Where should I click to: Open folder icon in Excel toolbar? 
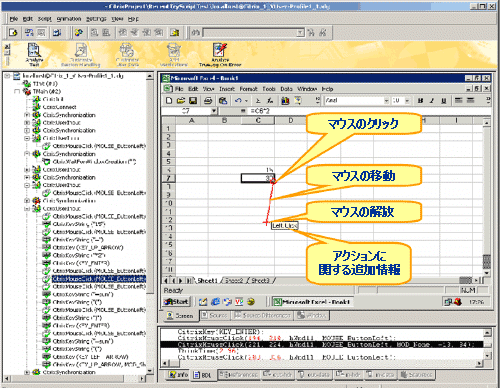click(x=181, y=100)
